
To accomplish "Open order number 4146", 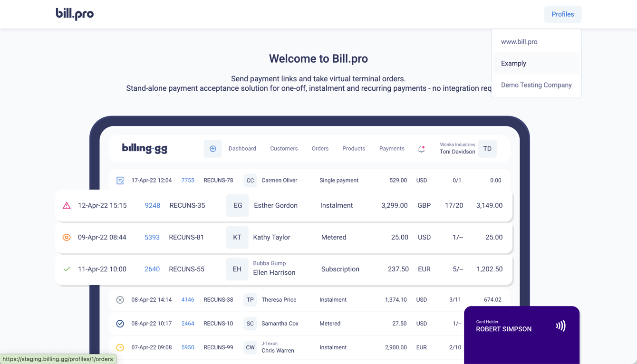I will (188, 300).
